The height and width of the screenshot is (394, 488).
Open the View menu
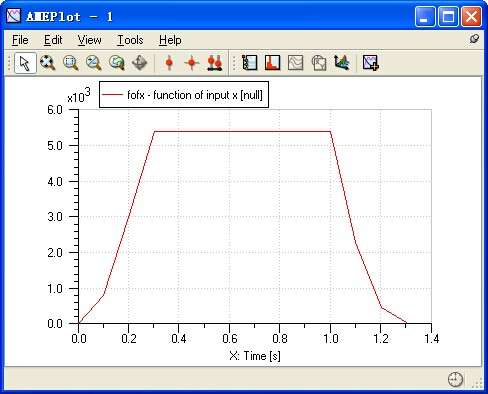89,40
